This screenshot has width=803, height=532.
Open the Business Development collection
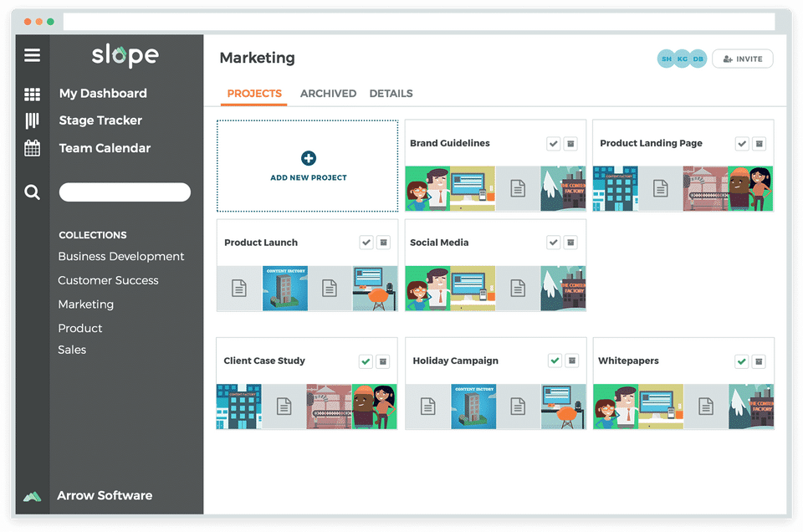point(120,257)
